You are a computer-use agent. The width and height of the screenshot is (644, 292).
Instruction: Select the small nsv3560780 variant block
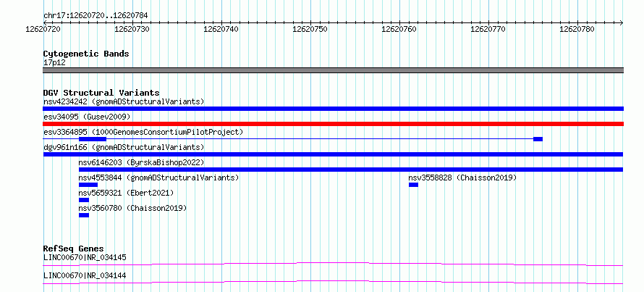pyautogui.click(x=84, y=215)
